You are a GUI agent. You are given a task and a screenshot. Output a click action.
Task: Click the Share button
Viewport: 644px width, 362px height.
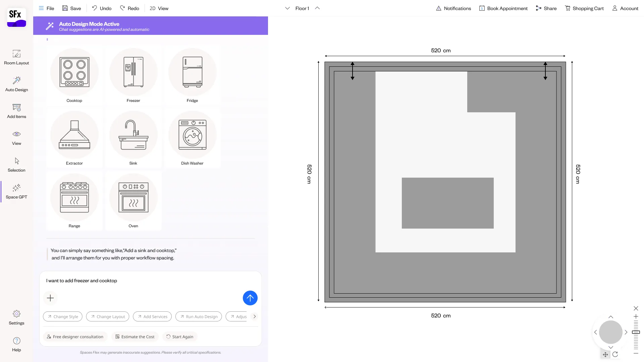pyautogui.click(x=546, y=8)
